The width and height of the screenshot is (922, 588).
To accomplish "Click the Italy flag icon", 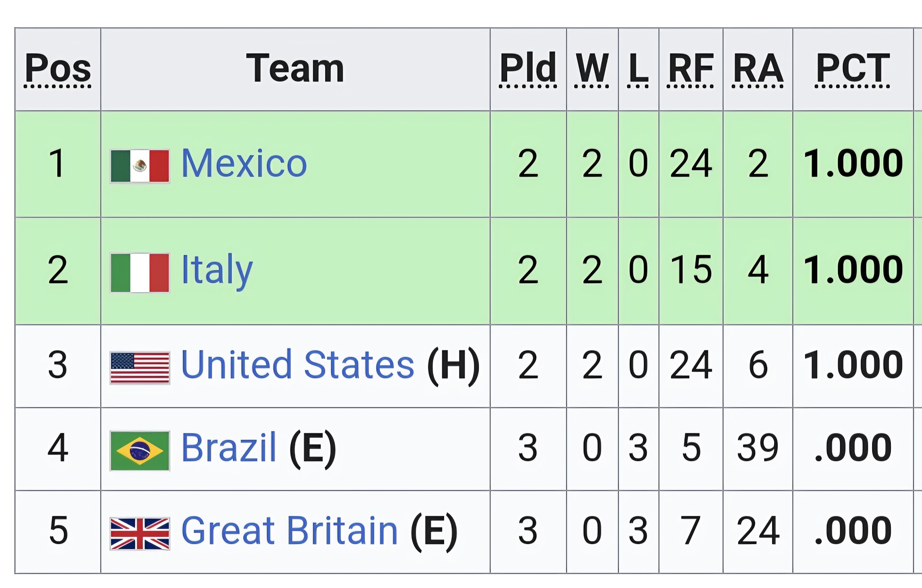I will [140, 273].
